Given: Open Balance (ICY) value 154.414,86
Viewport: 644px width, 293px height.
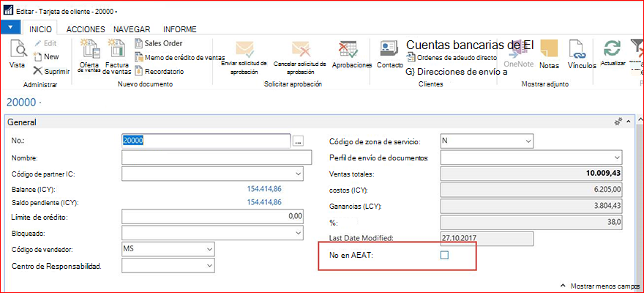Looking at the screenshot, I should click(264, 189).
